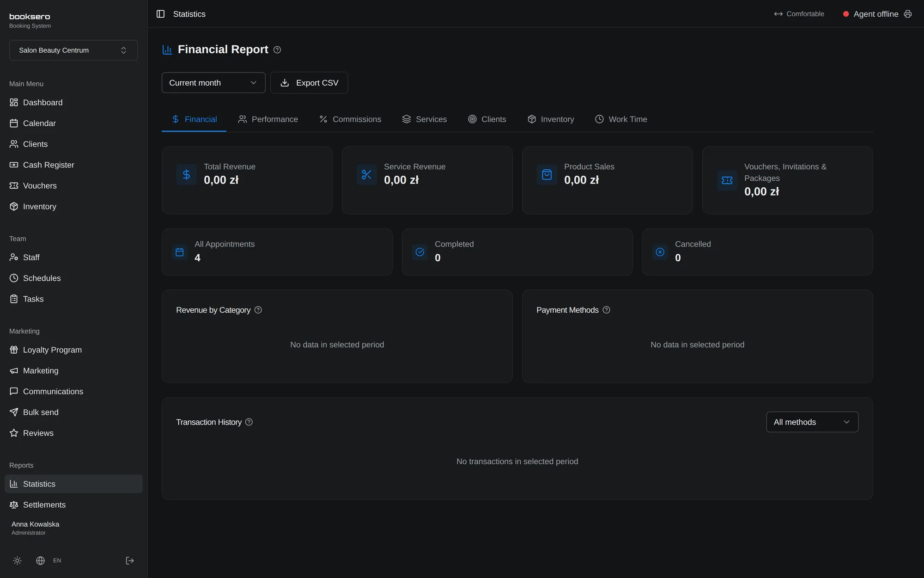
Task: Open Vouchers in sidebar
Action: tap(73, 185)
